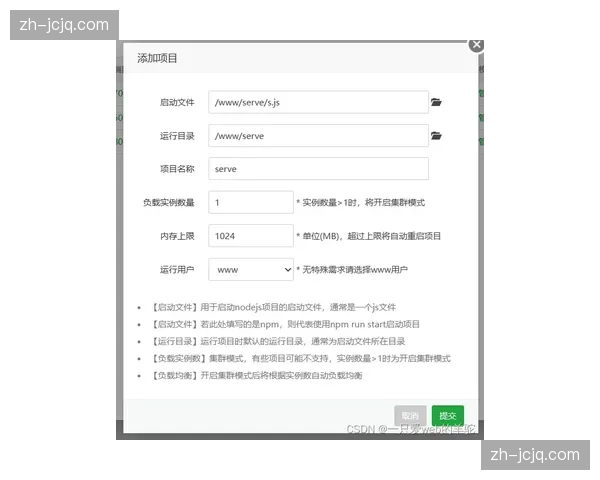This screenshot has width=600, height=480.
Task: Click note about nodejs项目的启动文件
Action: [274, 307]
